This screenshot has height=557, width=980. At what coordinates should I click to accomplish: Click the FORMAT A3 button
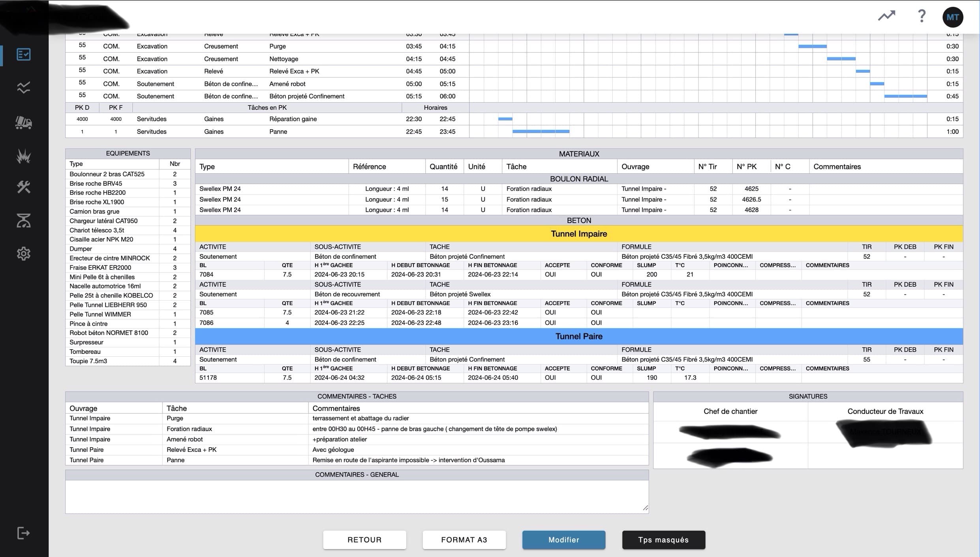coord(464,540)
